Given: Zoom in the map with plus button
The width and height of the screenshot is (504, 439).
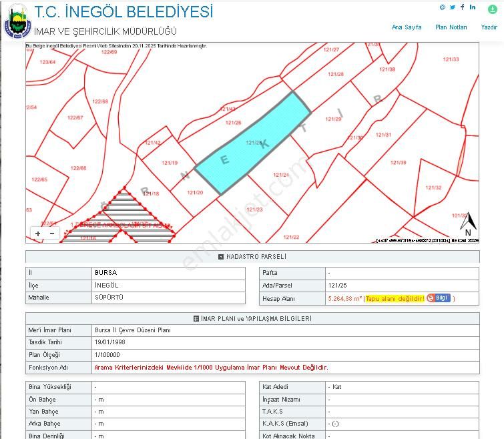Looking at the screenshot, I should click(x=38, y=234).
